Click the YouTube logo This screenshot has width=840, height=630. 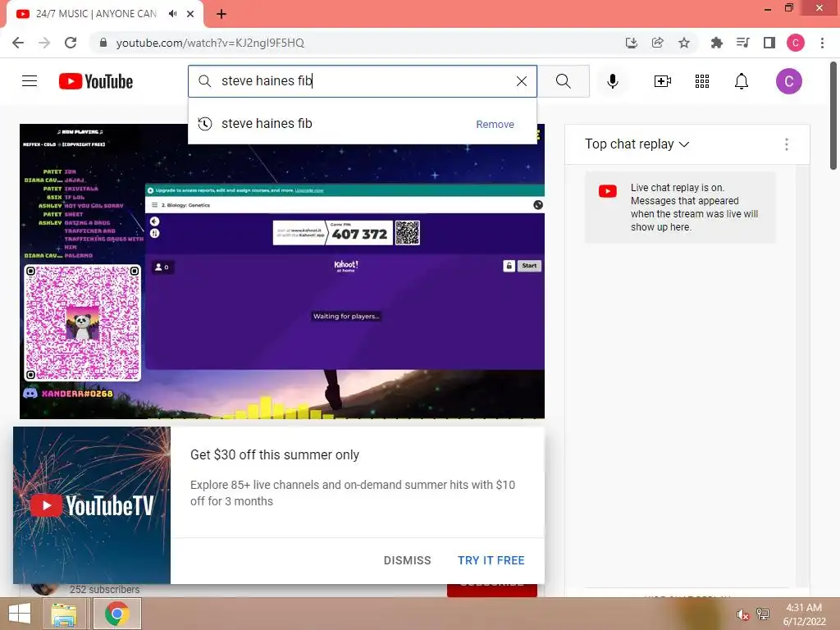coord(96,81)
